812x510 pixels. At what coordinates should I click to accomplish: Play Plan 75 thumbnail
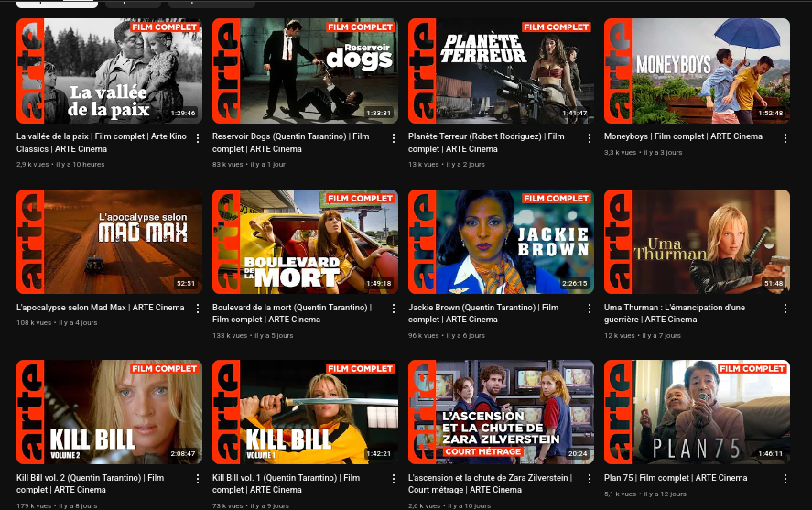point(697,412)
